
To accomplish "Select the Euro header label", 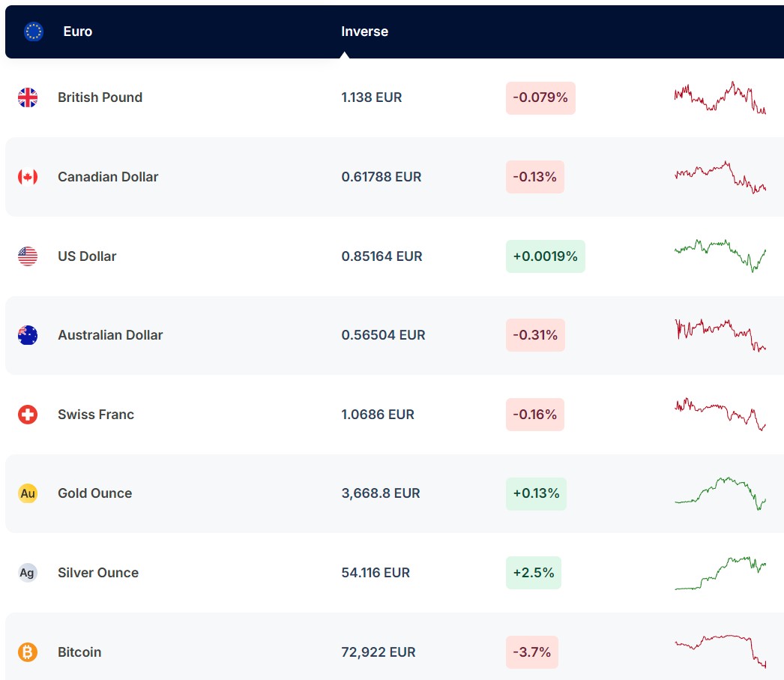I will pyautogui.click(x=78, y=31).
